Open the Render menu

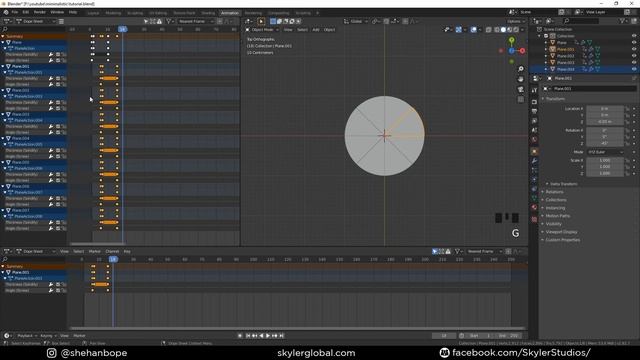pyautogui.click(x=40, y=12)
